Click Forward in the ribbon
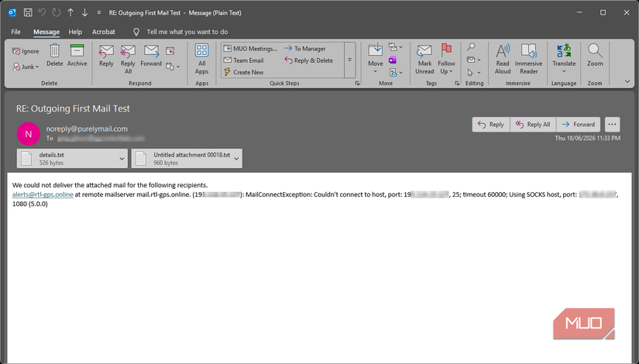This screenshot has height=364, width=639. click(151, 56)
